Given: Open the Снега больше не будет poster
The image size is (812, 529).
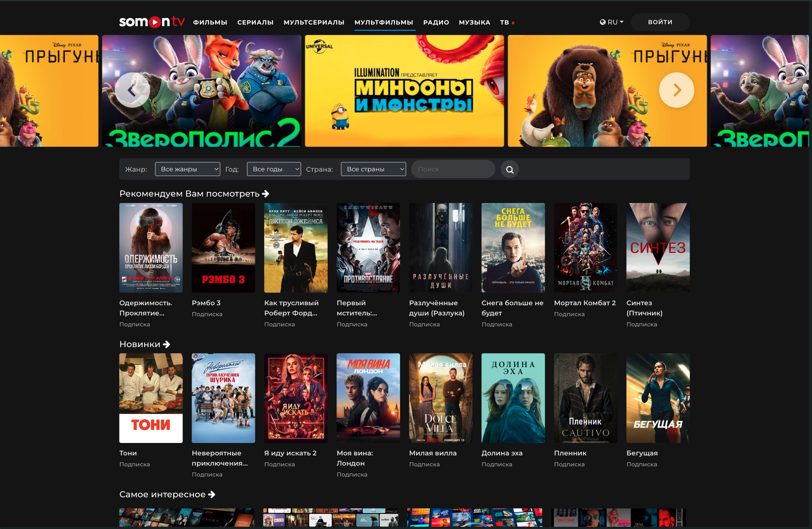Looking at the screenshot, I should click(513, 248).
